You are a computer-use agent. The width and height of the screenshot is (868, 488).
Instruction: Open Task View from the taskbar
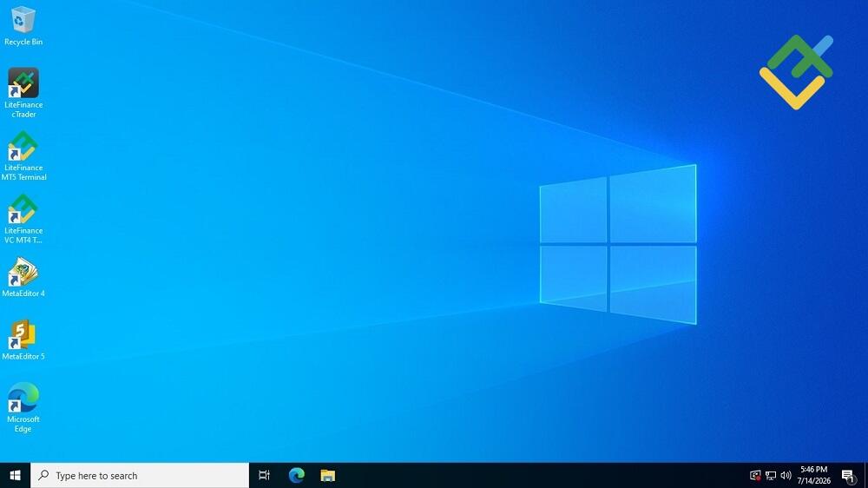tap(264, 475)
